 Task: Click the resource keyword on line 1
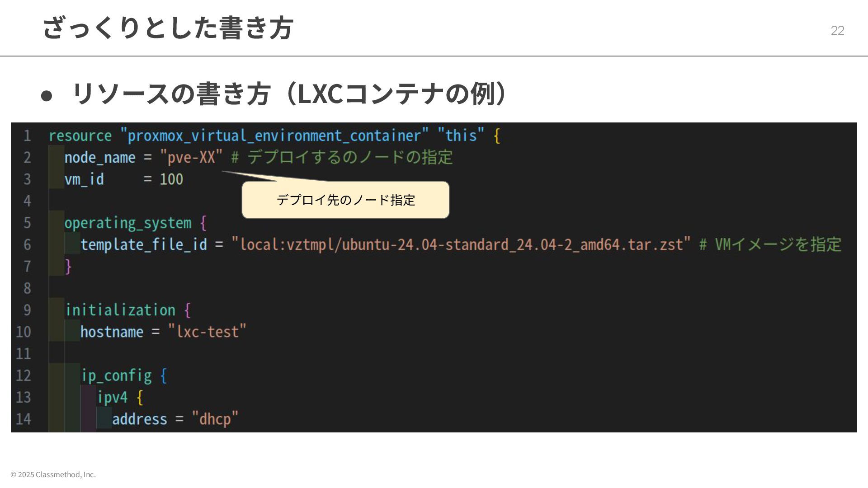tap(80, 136)
